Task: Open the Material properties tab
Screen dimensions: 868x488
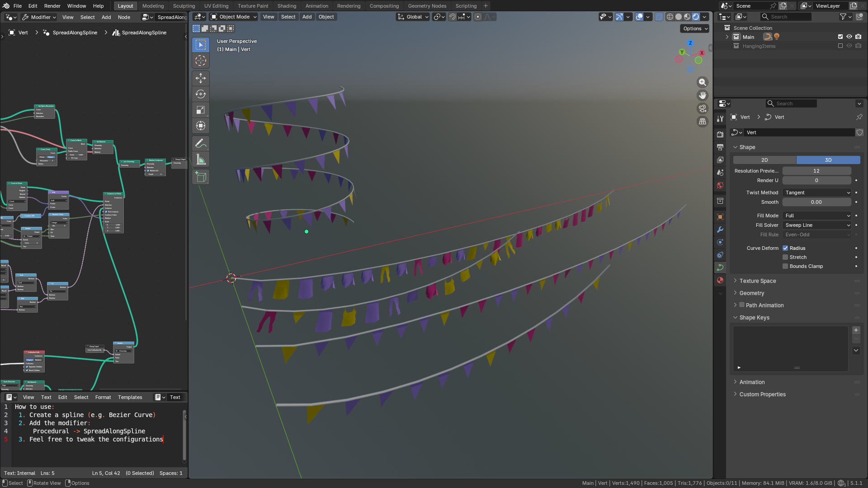Action: tap(720, 280)
